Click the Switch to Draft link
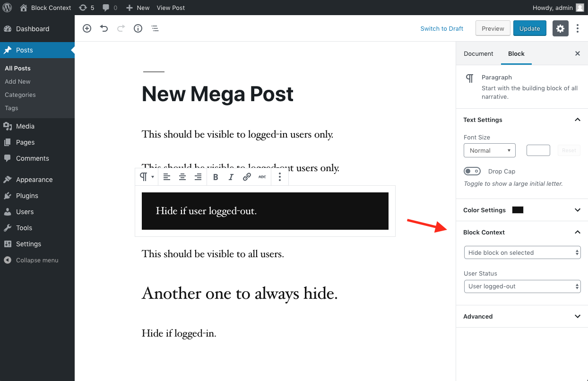This screenshot has width=588, height=381. (x=441, y=28)
